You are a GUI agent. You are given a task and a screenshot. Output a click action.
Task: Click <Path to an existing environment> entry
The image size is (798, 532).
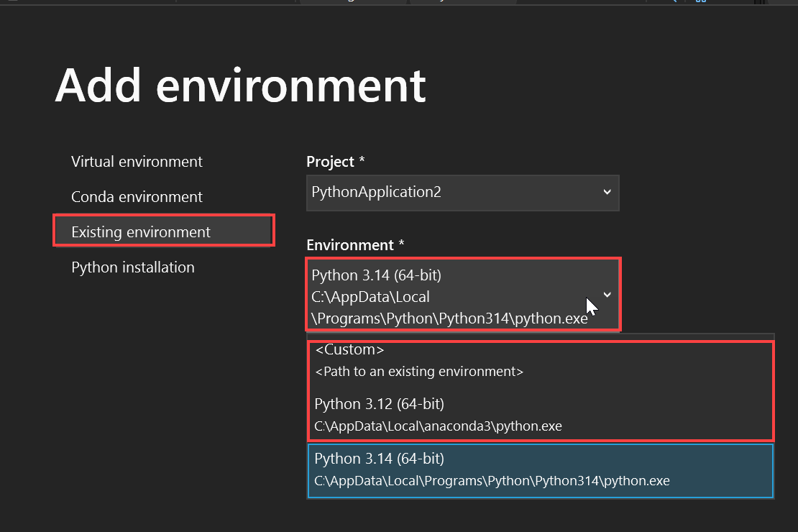[419, 372]
